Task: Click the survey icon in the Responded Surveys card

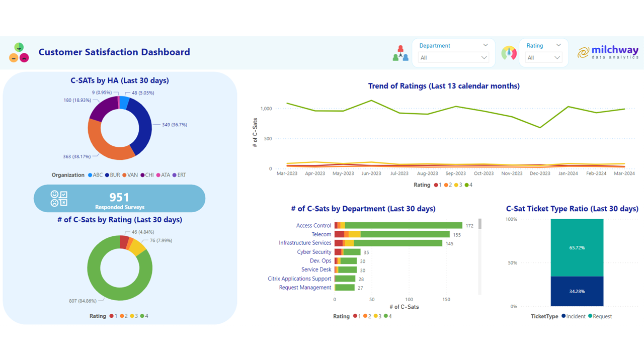Action: pyautogui.click(x=59, y=198)
